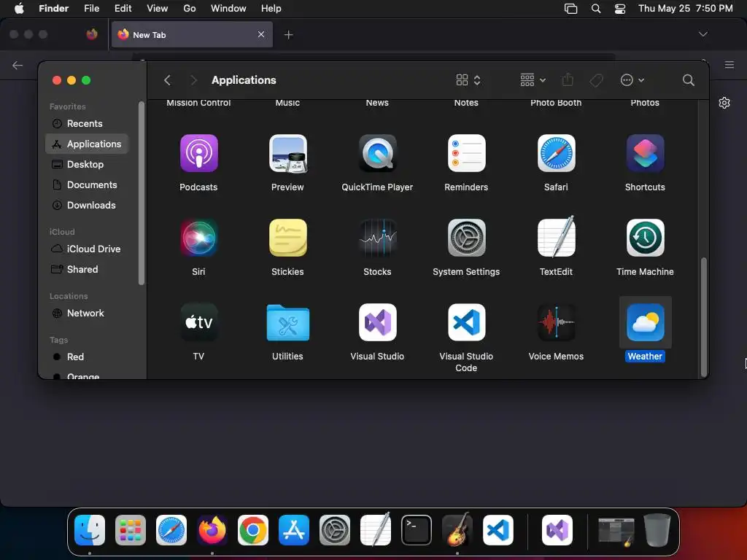747x560 pixels.
Task: Go back in Finder window
Action: [x=167, y=80]
